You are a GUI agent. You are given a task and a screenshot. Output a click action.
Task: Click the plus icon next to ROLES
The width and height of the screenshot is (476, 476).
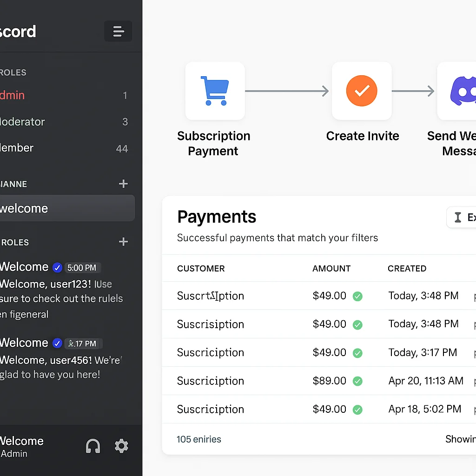pyautogui.click(x=123, y=242)
